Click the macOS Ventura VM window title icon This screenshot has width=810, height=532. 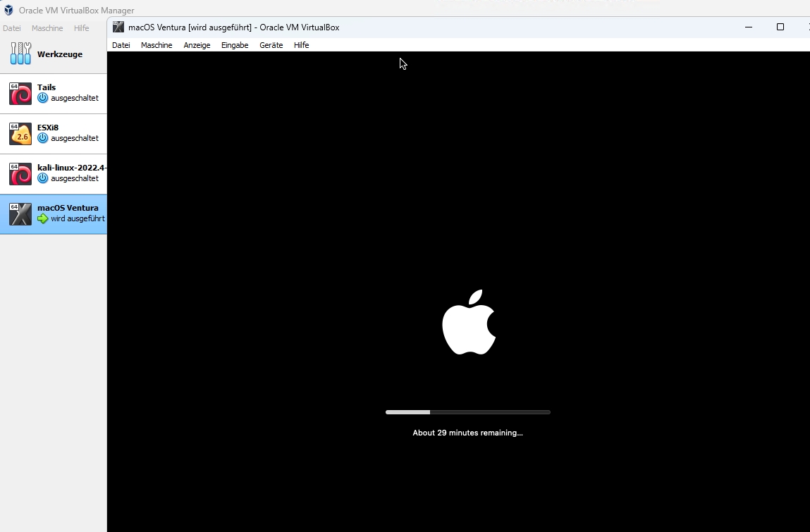click(x=118, y=27)
